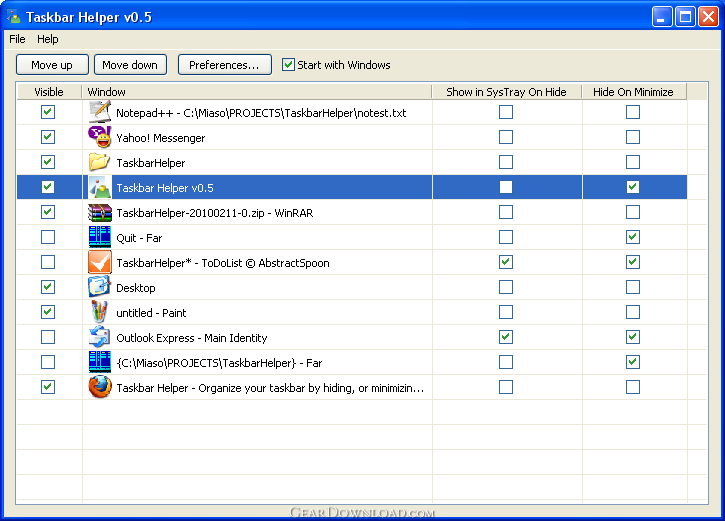Uncheck Hide On Minimize for {C:\Miaso\PROJECTS\TaskbarHelper} - Far
Viewport: 725px width, 521px height.
click(x=633, y=362)
